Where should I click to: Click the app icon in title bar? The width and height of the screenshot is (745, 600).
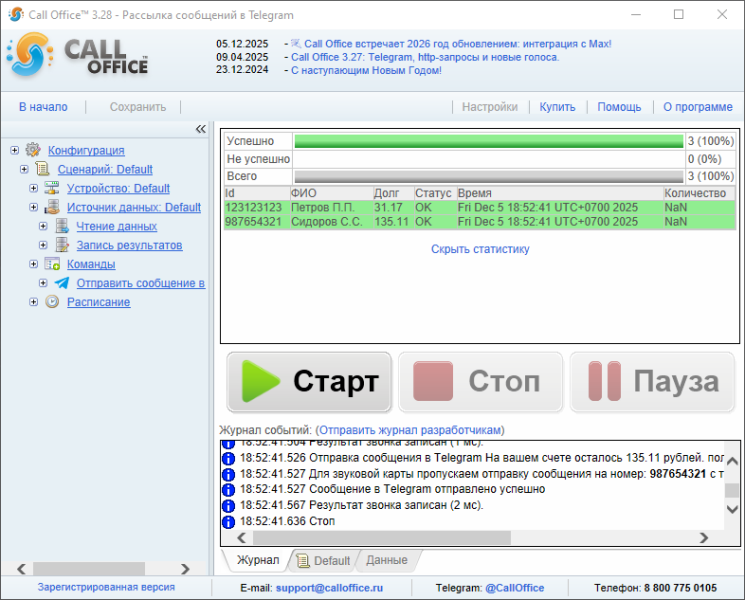[x=16, y=14]
